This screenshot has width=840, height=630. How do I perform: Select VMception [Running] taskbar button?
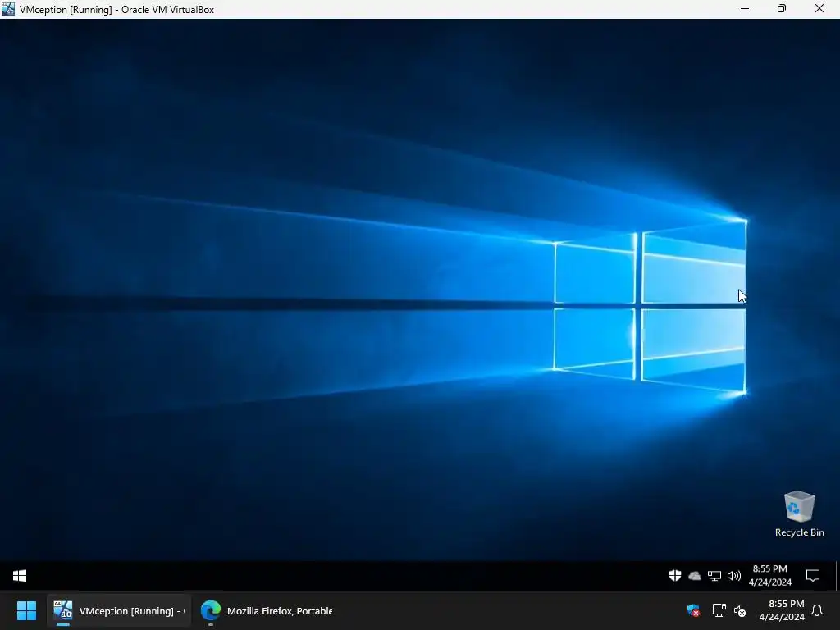(118, 610)
